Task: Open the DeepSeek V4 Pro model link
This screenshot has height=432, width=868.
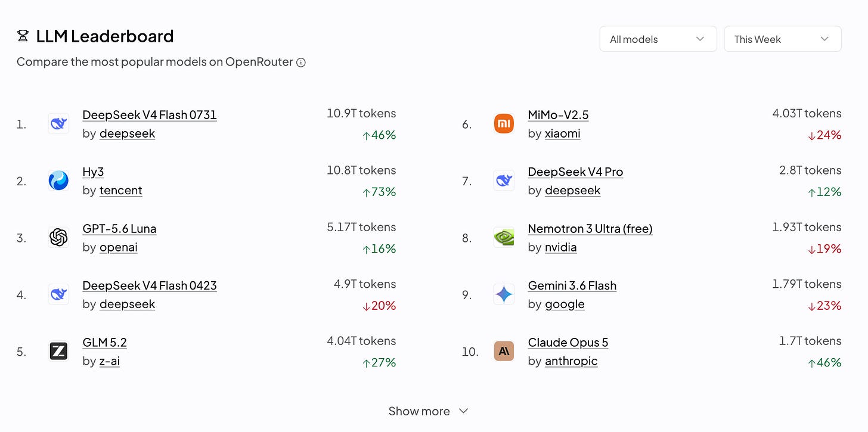Action: tap(575, 172)
